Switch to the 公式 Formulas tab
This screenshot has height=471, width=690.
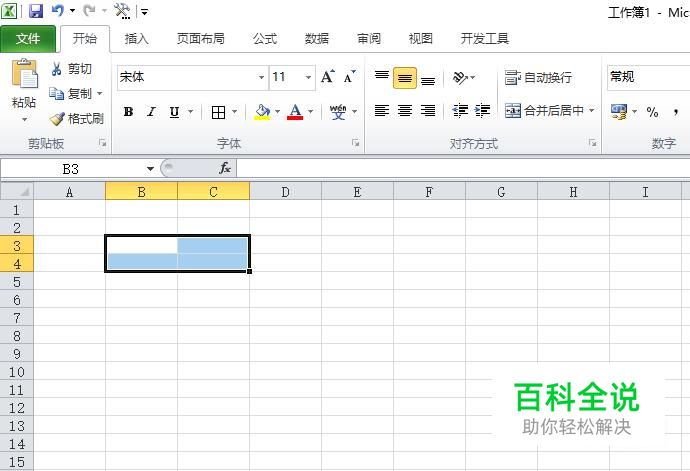pyautogui.click(x=264, y=39)
